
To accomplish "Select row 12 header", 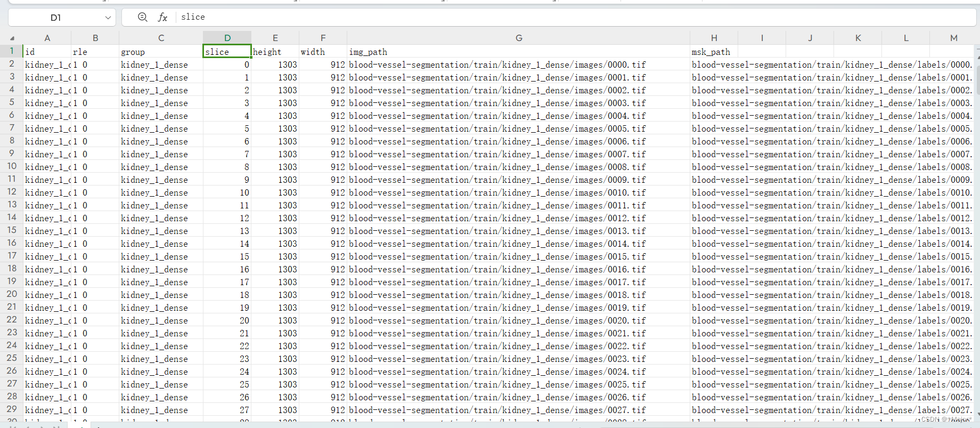I will [x=12, y=192].
